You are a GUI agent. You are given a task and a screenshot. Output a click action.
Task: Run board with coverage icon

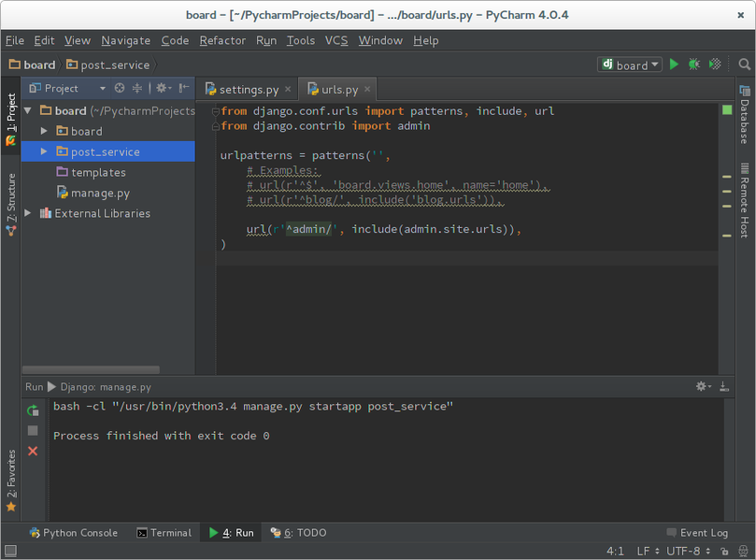coord(715,65)
